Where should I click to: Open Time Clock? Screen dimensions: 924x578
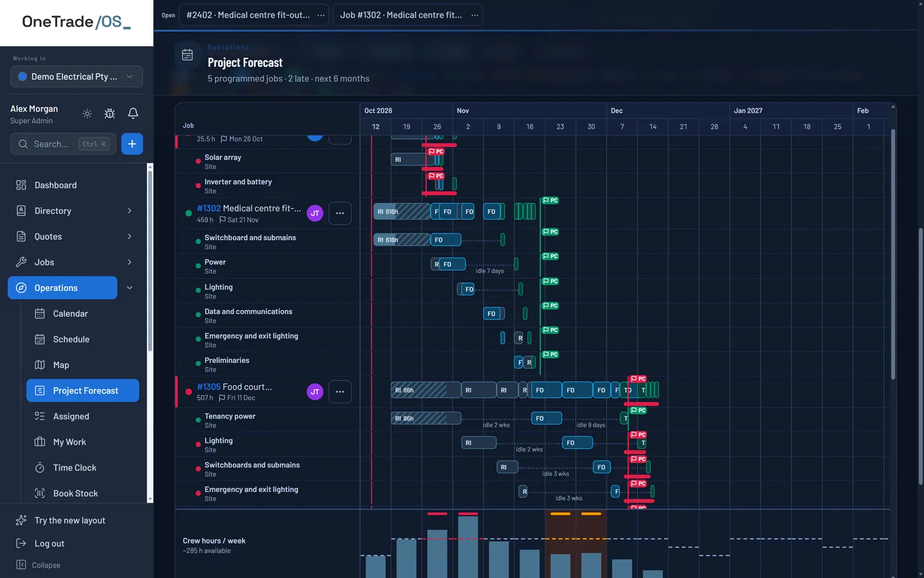pyautogui.click(x=83, y=468)
